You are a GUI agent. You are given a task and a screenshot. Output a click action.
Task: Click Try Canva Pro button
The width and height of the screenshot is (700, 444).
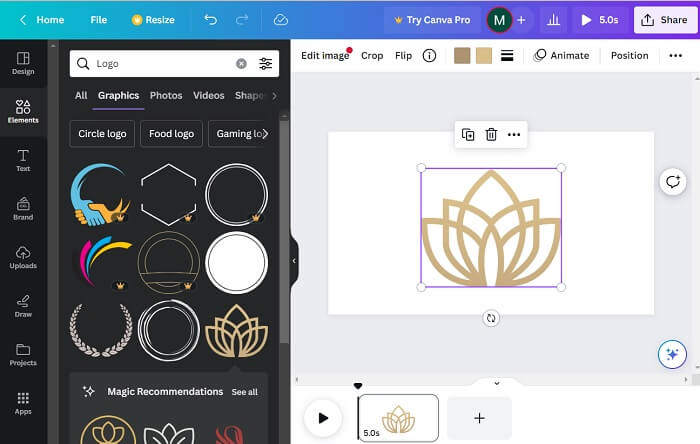pyautogui.click(x=432, y=20)
